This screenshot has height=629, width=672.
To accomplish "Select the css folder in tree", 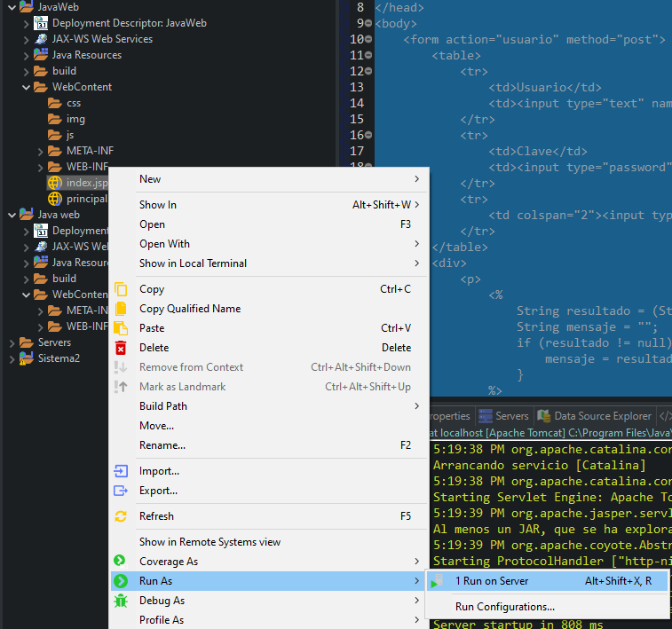I will click(73, 103).
